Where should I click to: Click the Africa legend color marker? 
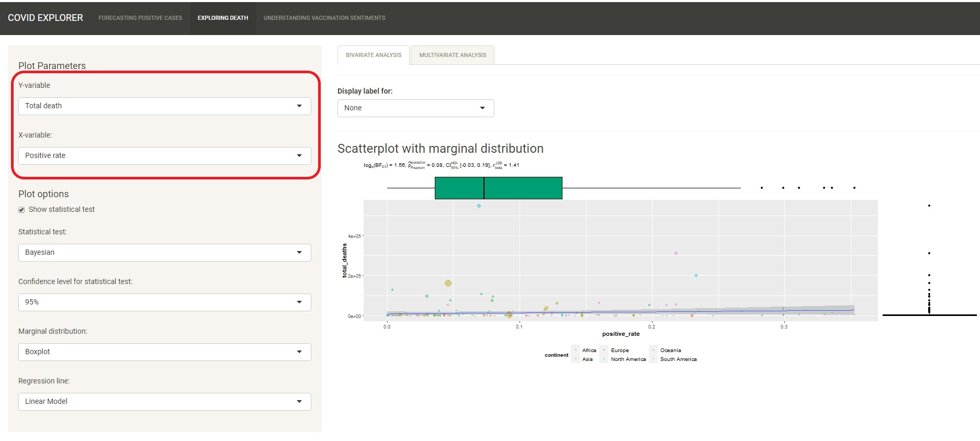click(x=576, y=350)
